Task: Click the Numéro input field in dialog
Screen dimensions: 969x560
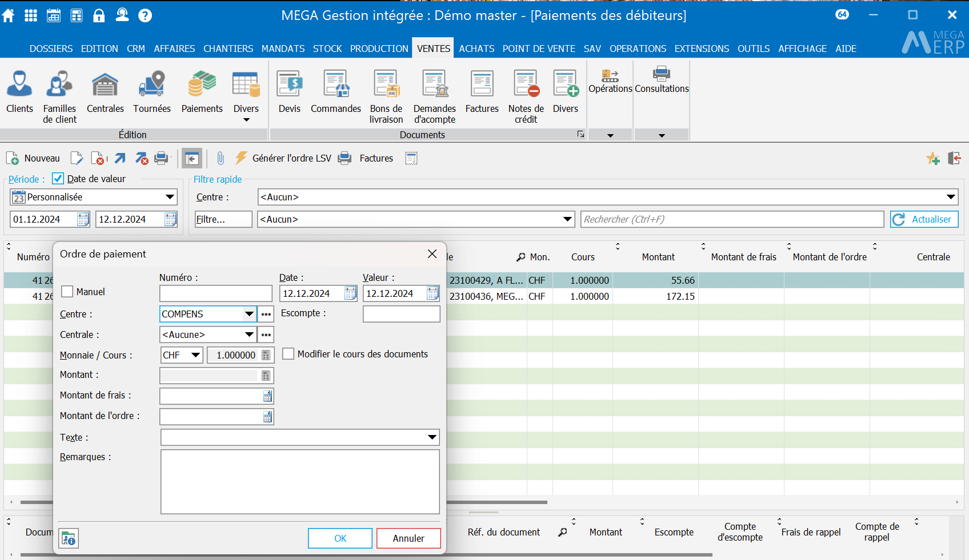Action: [x=216, y=293]
